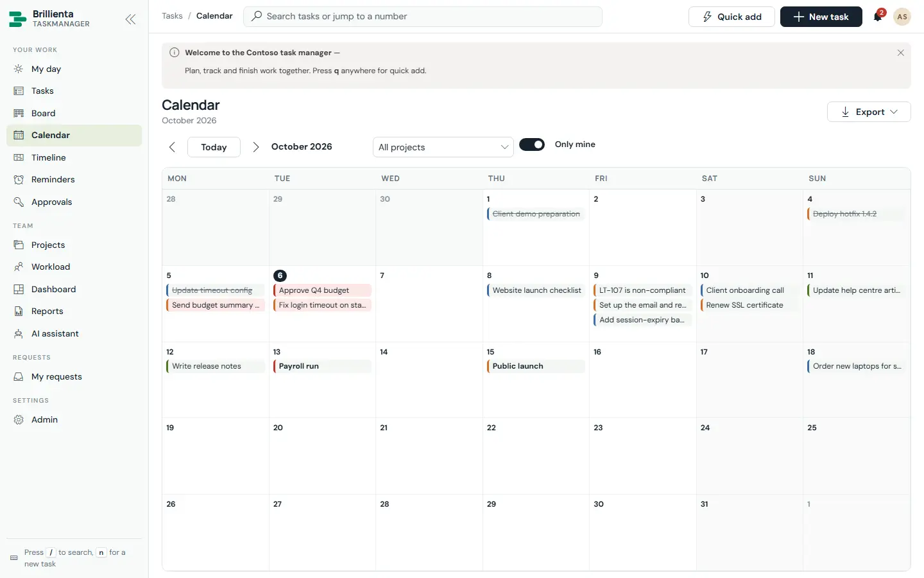The width and height of the screenshot is (924, 578).
Task: Open the Client demo preparation task
Action: 536,214
